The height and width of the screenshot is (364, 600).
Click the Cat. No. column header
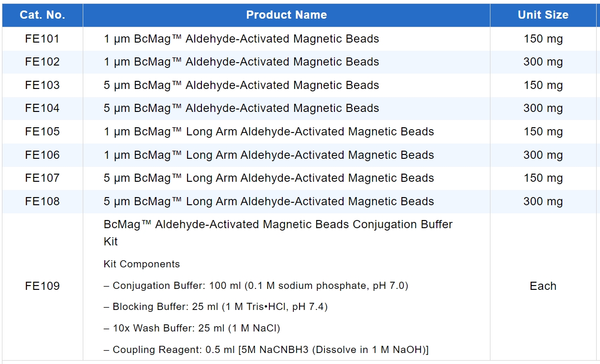click(x=42, y=15)
